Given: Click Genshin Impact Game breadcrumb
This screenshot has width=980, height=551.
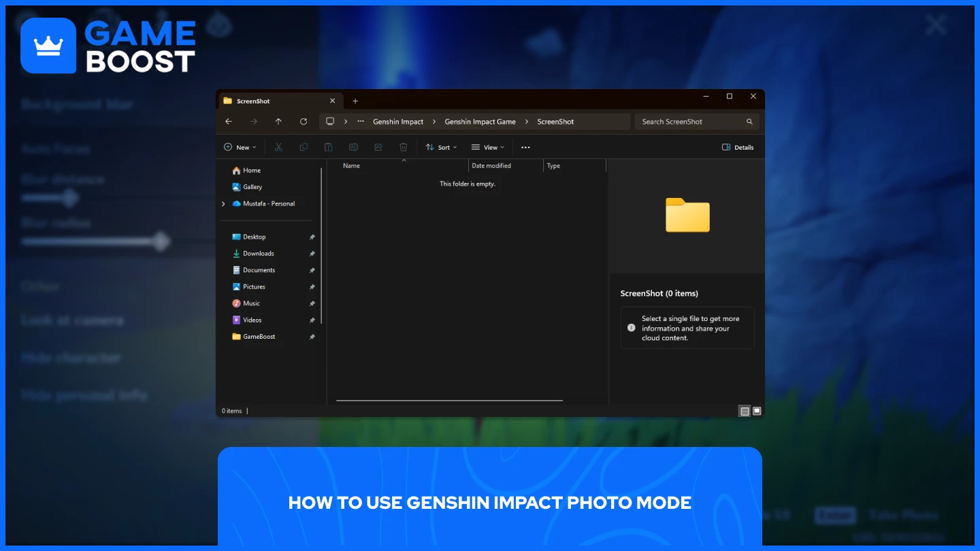Looking at the screenshot, I should pos(480,122).
